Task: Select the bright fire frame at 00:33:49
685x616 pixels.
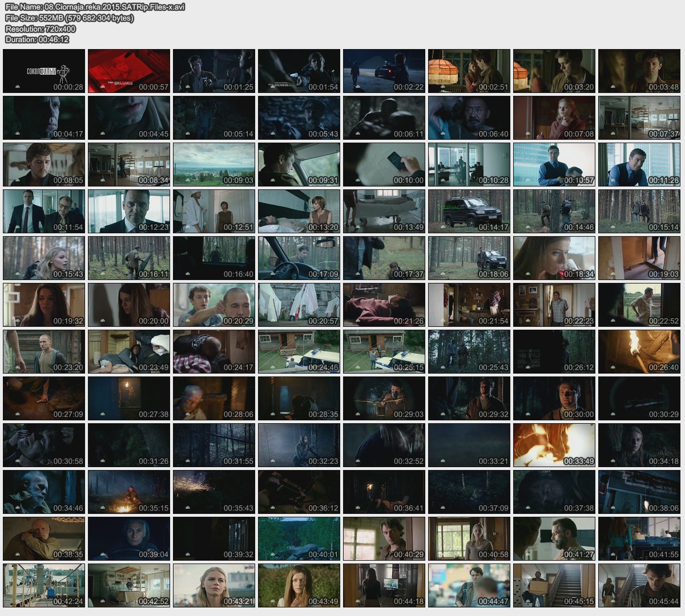Action: [554, 445]
